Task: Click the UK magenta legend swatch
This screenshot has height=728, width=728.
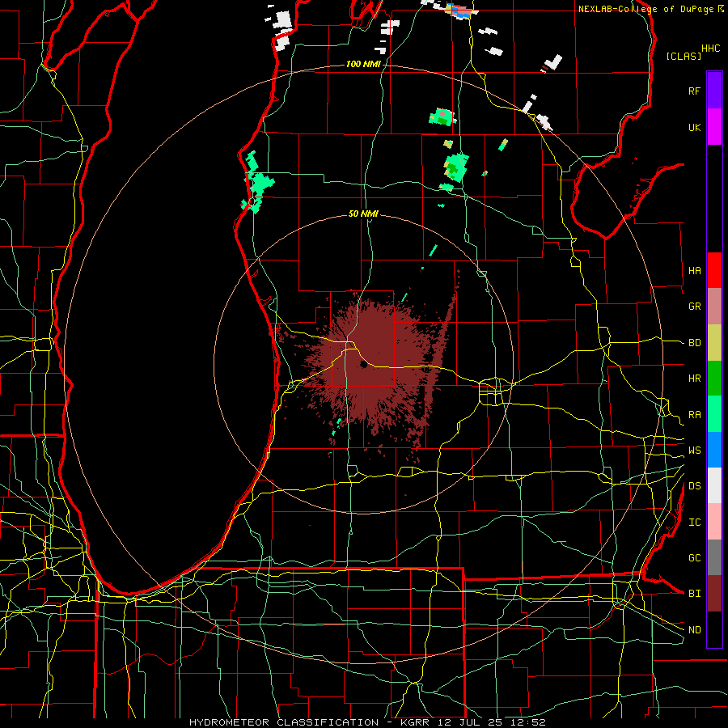Action: [x=714, y=127]
